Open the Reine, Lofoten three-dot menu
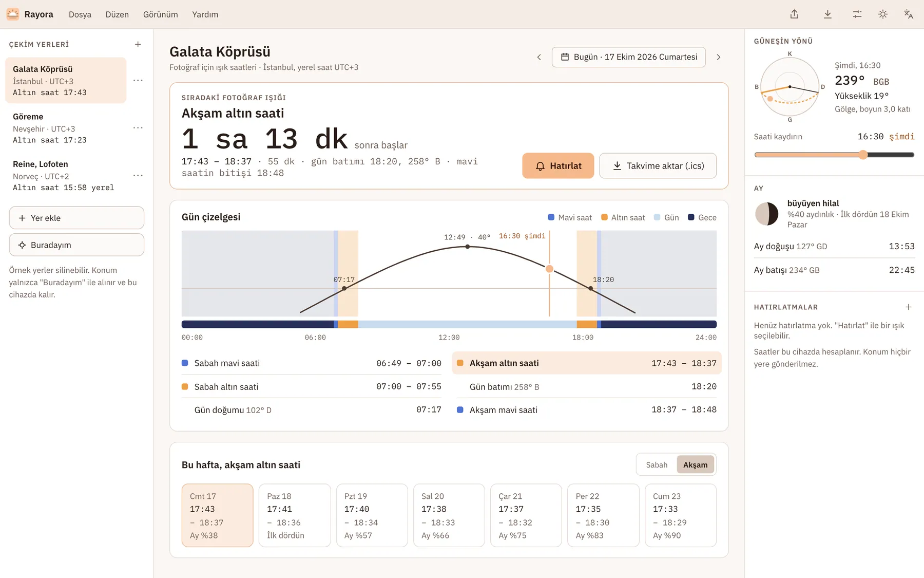Screen dimensions: 924x578 coord(138,175)
